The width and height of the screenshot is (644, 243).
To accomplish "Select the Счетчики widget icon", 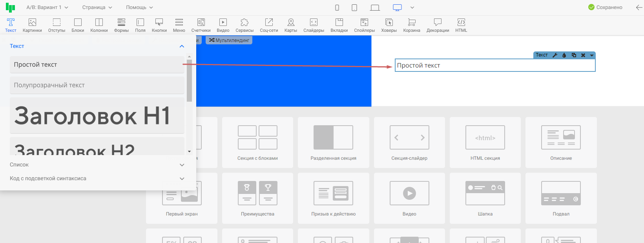I will point(201,25).
